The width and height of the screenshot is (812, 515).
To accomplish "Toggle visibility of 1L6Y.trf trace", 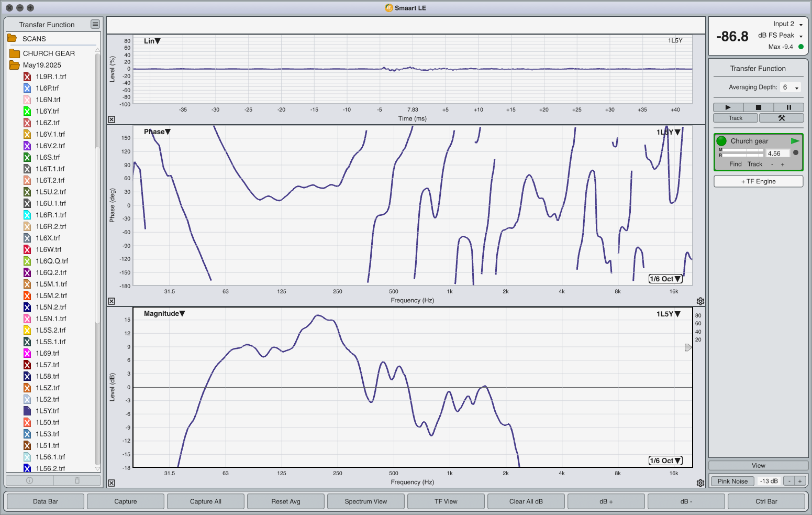I will [x=27, y=111].
